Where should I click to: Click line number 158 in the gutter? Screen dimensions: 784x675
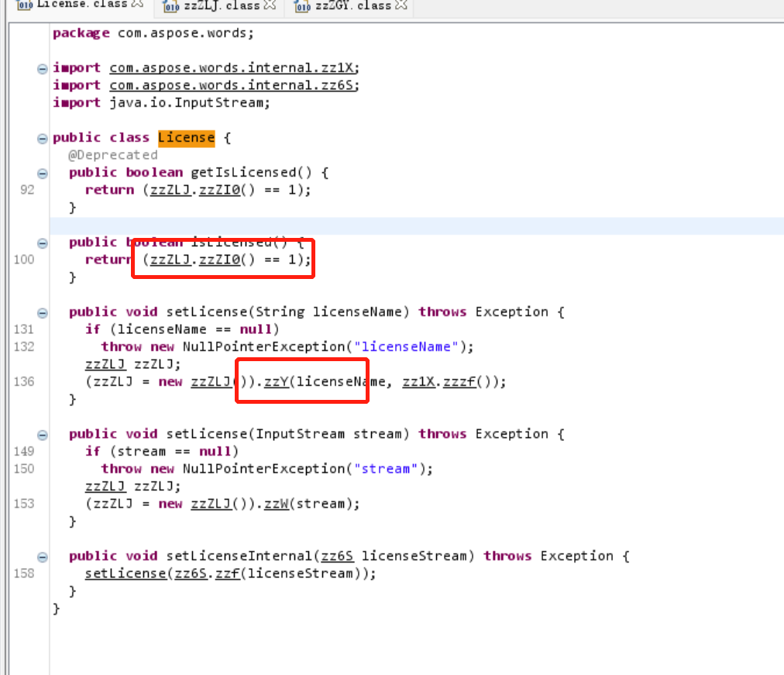pyautogui.click(x=24, y=573)
